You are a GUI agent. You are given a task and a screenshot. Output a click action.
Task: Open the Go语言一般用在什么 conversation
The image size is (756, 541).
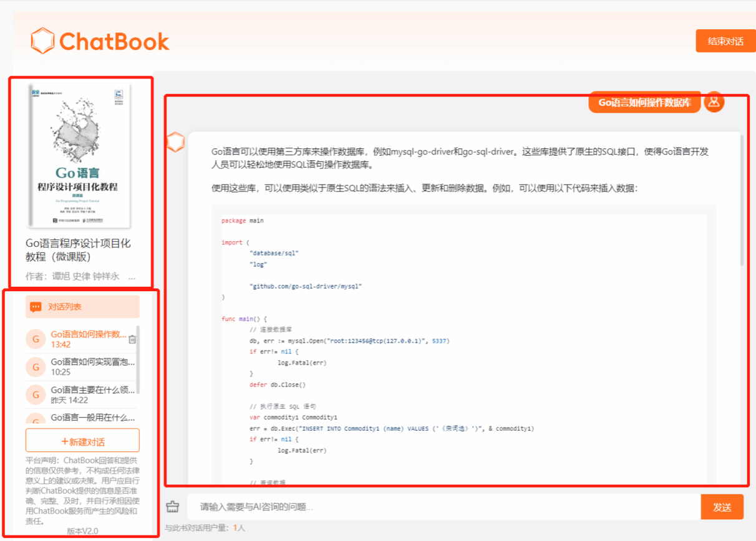point(92,418)
